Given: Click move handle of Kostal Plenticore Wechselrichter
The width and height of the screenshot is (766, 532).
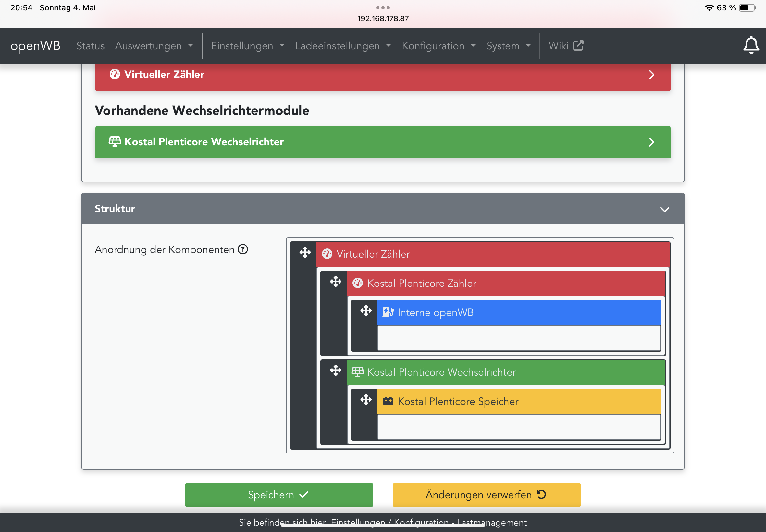Looking at the screenshot, I should pyautogui.click(x=336, y=370).
